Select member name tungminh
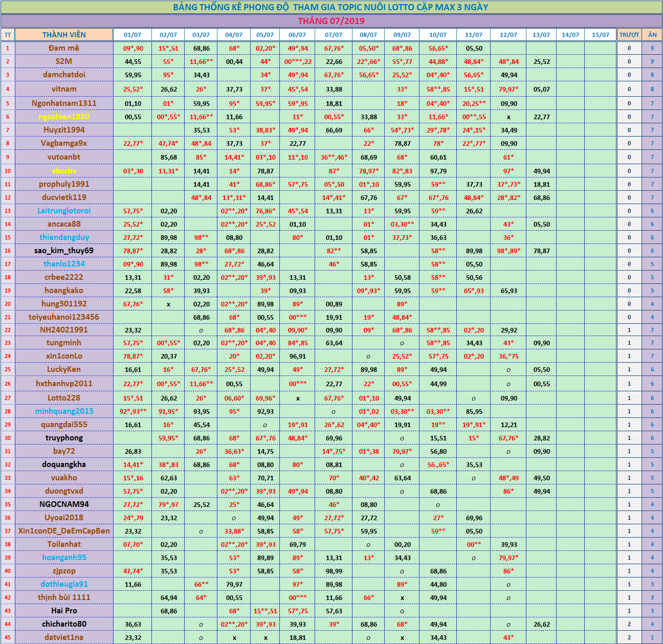Image resolution: width=663 pixels, height=644 pixels. coord(64,343)
